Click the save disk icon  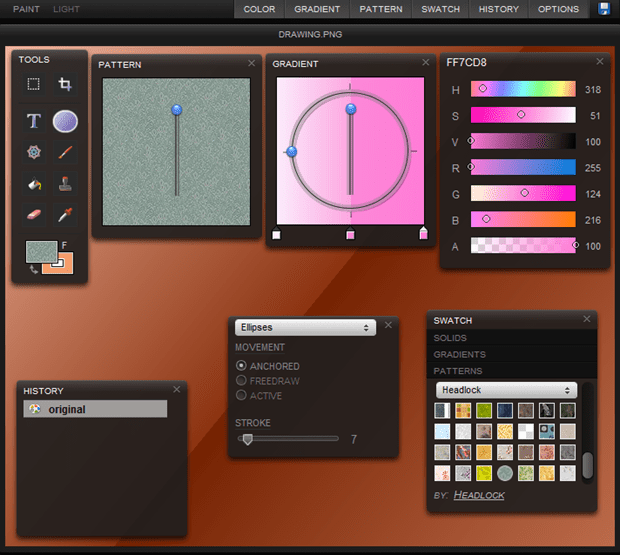pyautogui.click(x=604, y=9)
